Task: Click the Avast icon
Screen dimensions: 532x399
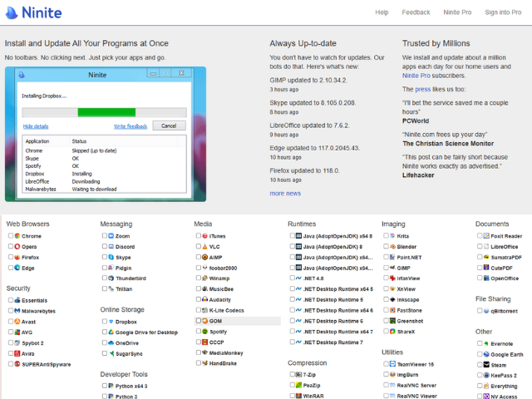Action: (x=17, y=322)
